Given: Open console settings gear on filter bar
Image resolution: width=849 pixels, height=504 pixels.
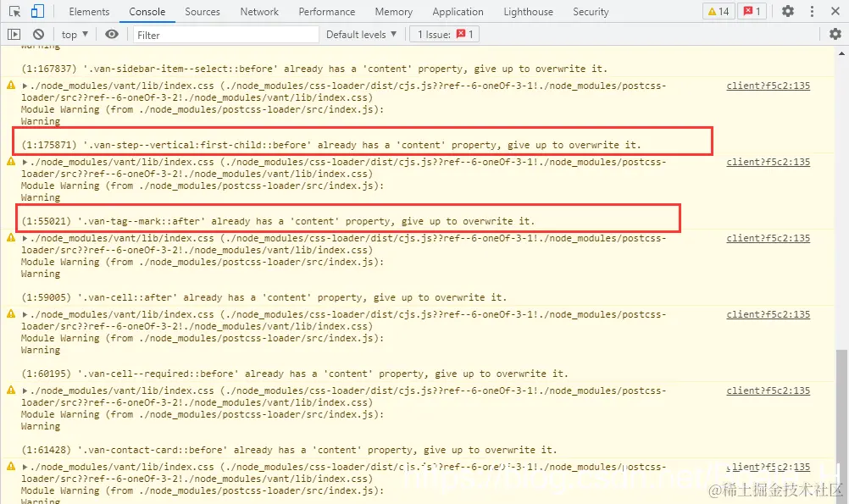Looking at the screenshot, I should click(835, 34).
